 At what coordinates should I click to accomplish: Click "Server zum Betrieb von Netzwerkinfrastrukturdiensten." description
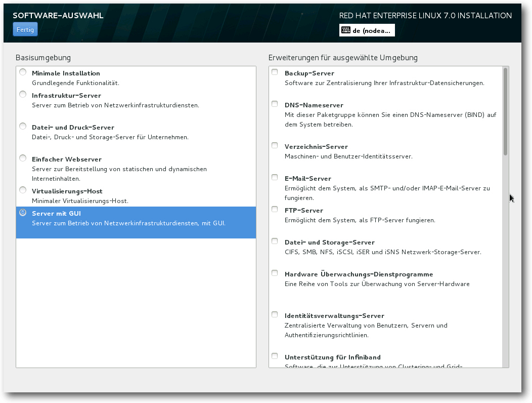[x=115, y=105]
